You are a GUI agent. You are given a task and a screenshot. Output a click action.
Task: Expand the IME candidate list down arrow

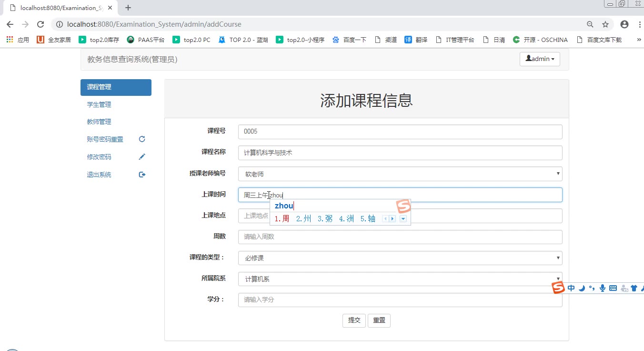(x=403, y=219)
